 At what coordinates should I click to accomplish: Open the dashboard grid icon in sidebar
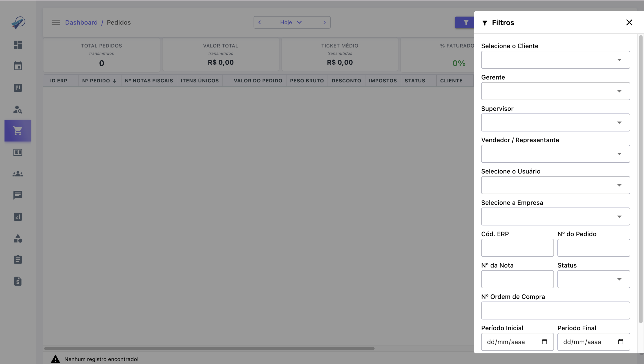click(18, 45)
